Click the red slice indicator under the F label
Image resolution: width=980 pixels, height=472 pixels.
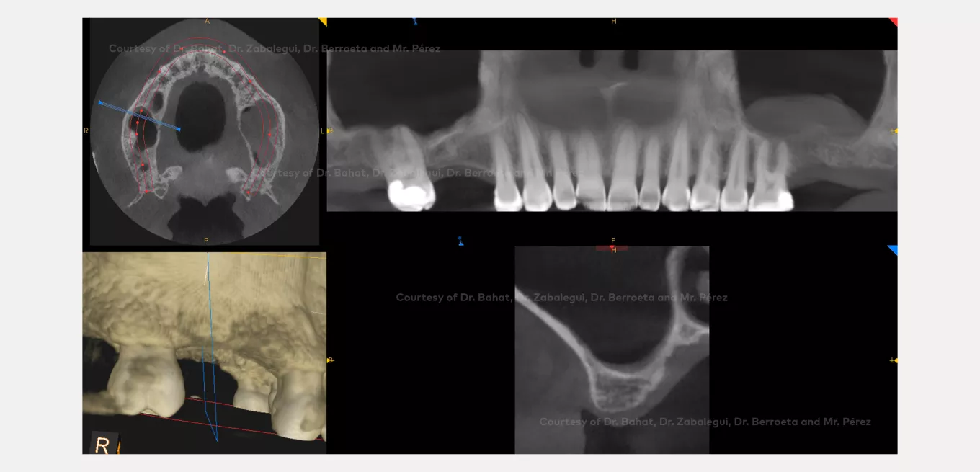click(x=612, y=248)
